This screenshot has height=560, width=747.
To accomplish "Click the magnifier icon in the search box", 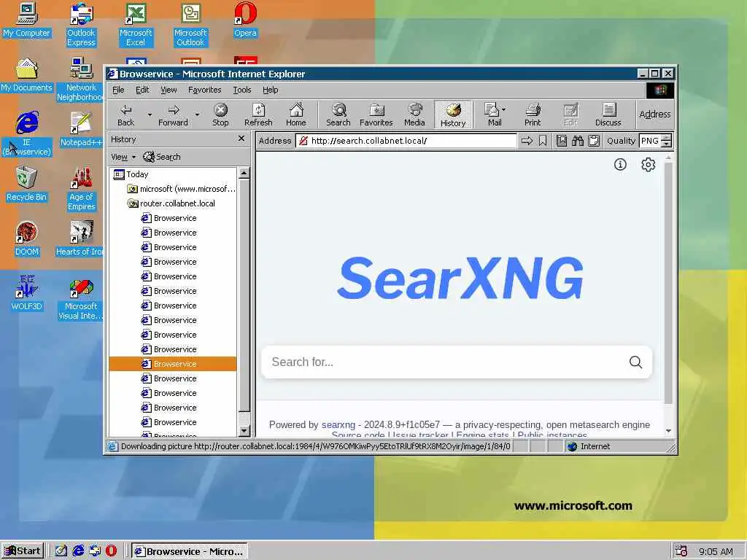I will coord(635,362).
